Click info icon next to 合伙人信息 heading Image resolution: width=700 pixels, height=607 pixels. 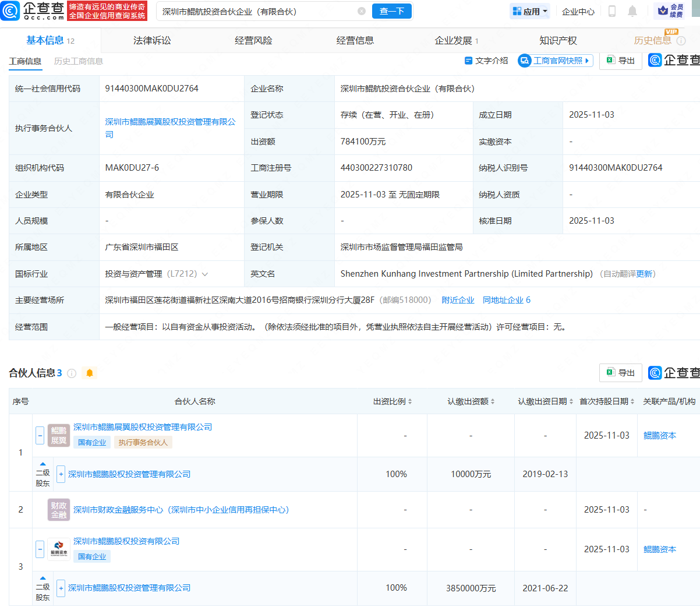(x=72, y=373)
